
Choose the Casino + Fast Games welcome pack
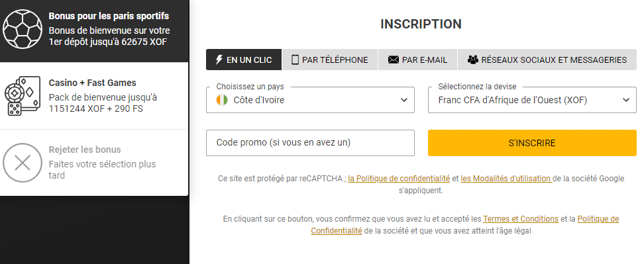click(94, 96)
